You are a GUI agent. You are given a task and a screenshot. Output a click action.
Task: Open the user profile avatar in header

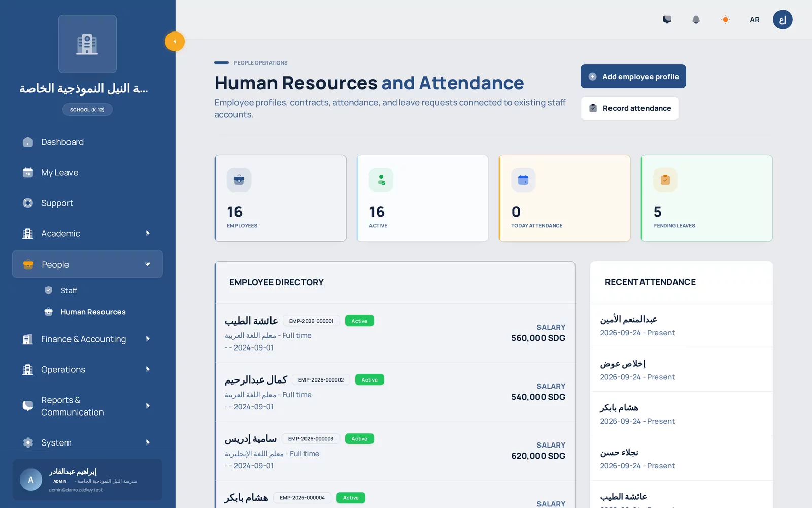783,20
